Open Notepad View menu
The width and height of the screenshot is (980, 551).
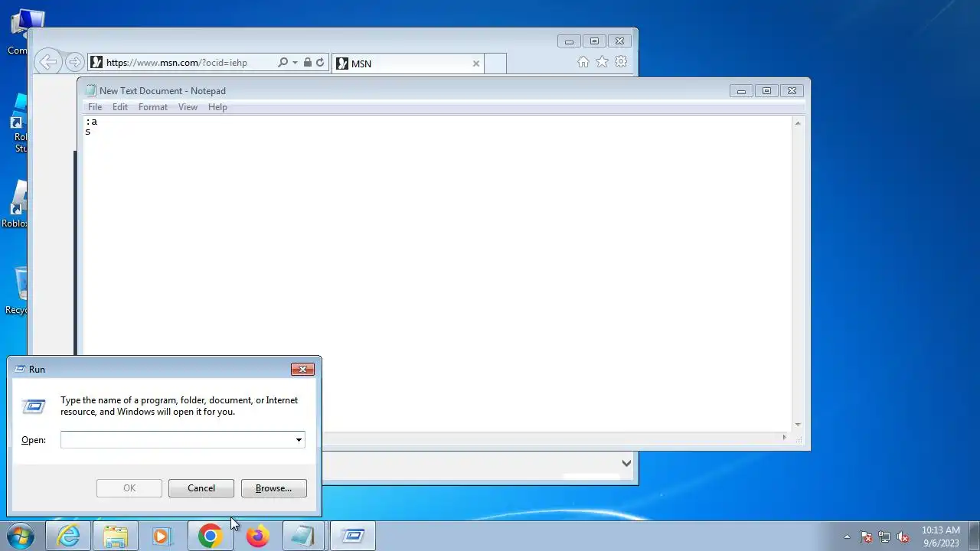[188, 107]
